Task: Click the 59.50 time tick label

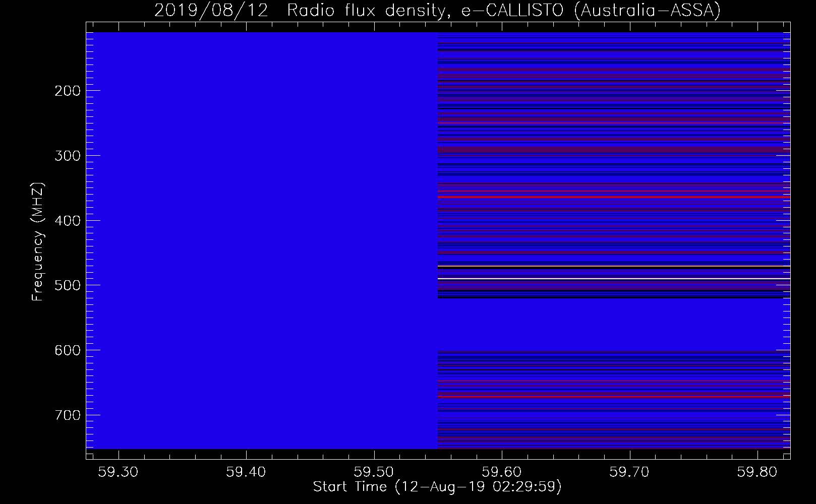Action: [374, 471]
